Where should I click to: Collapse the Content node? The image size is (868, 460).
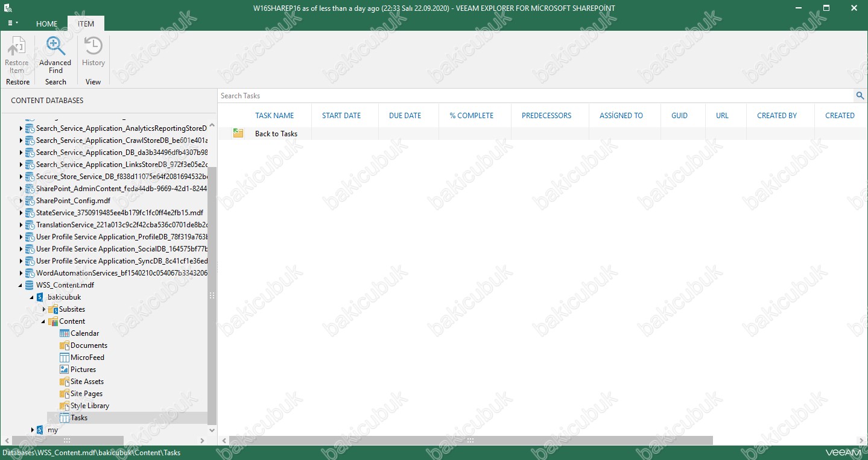(x=43, y=321)
